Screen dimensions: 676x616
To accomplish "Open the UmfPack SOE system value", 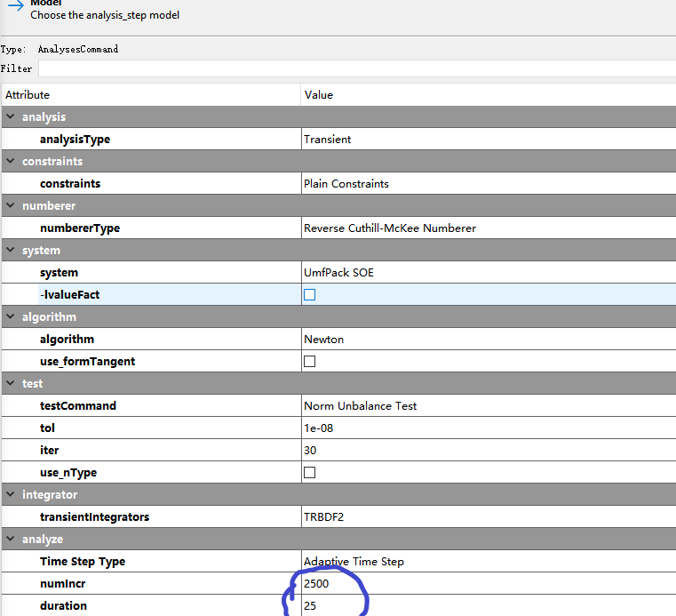I will click(338, 273).
